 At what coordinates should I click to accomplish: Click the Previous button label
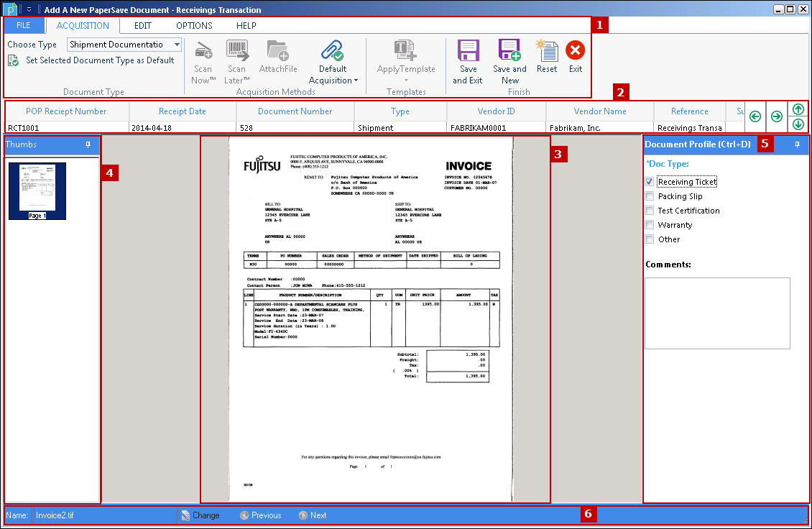point(266,515)
